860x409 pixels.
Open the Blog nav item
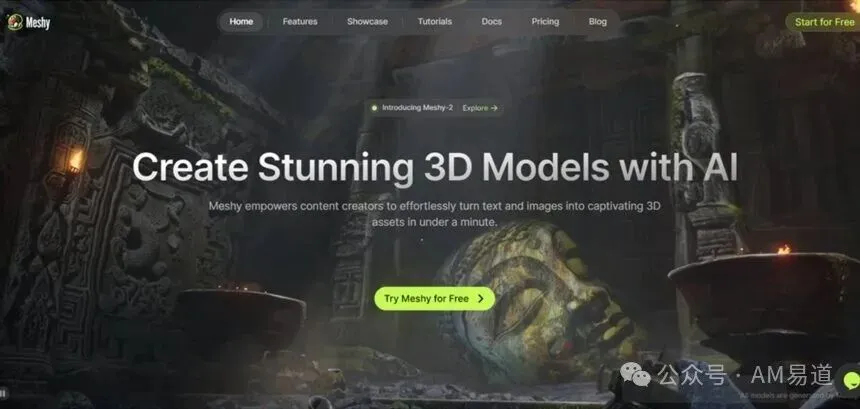coord(598,22)
